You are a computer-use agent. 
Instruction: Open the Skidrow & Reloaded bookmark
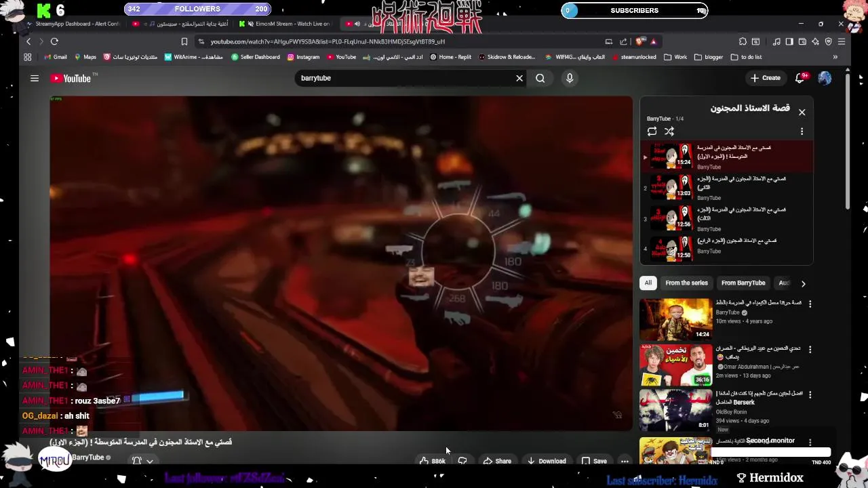(x=507, y=57)
